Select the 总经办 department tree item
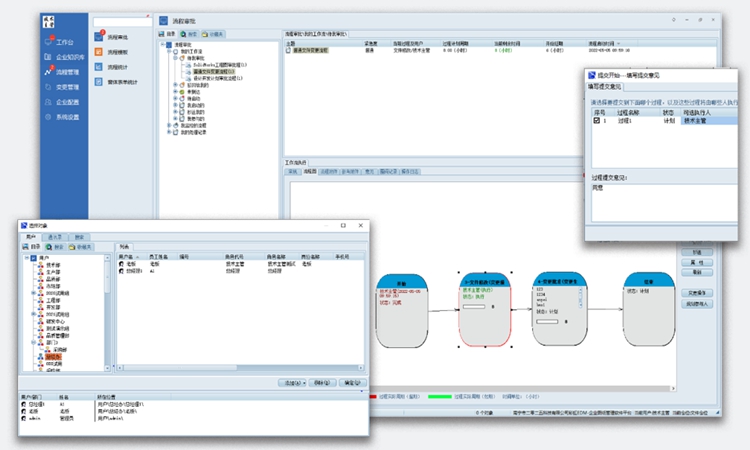The image size is (750, 450). pos(54,356)
